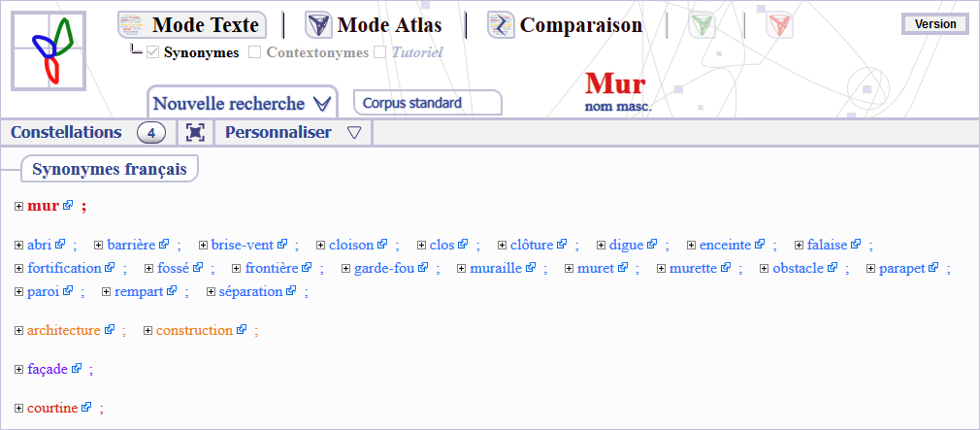Image resolution: width=980 pixels, height=430 pixels.
Task: Click the green atlas icon
Action: pyautogui.click(x=702, y=26)
